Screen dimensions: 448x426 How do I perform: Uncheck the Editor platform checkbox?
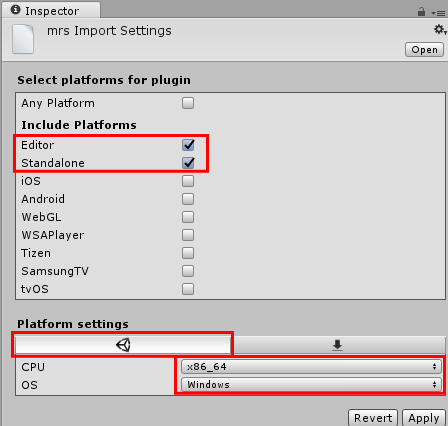188,145
